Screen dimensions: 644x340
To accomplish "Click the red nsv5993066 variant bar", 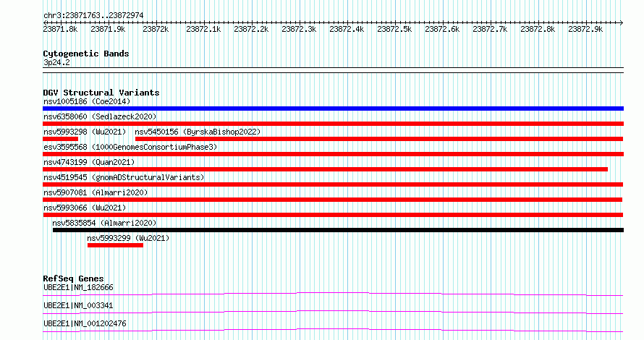I will pos(333,215).
